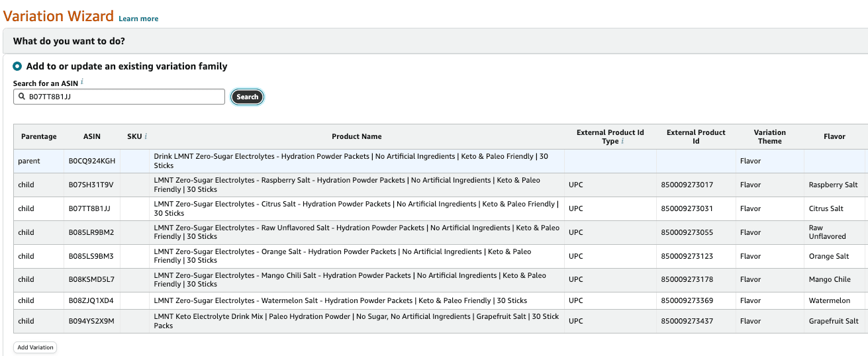The width and height of the screenshot is (868, 356).
Task: Click the Search button
Action: click(247, 97)
